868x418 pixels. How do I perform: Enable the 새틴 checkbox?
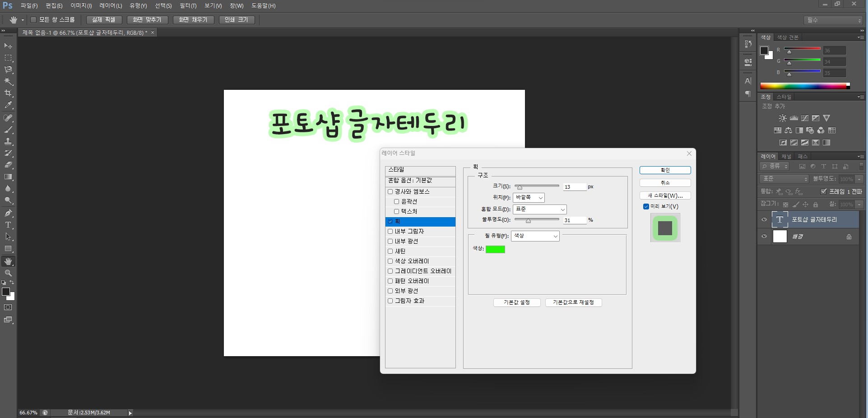390,251
